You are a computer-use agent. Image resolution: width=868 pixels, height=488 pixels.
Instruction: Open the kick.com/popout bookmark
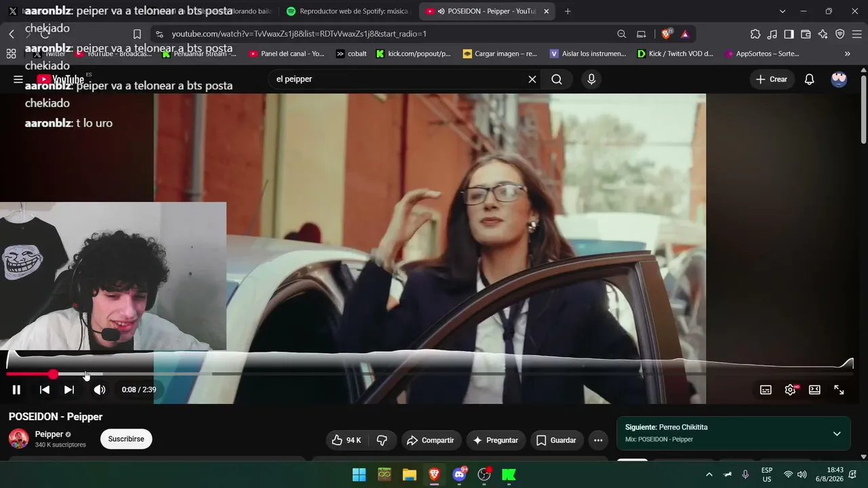(x=413, y=54)
